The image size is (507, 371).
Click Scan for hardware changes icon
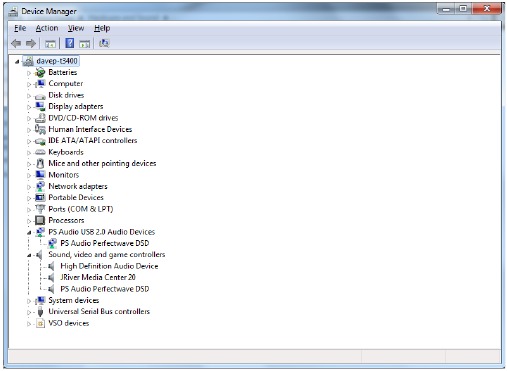[x=104, y=43]
